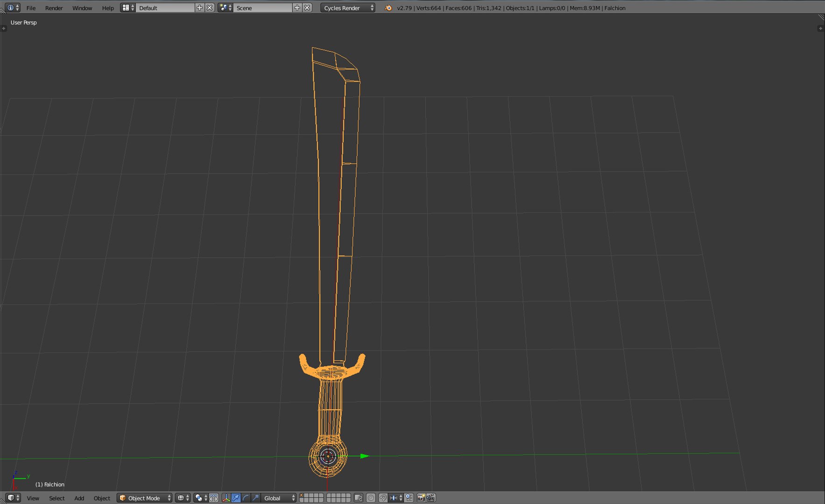The width and height of the screenshot is (825, 504).
Task: Open the Select menu in 3D header
Action: [x=56, y=498]
